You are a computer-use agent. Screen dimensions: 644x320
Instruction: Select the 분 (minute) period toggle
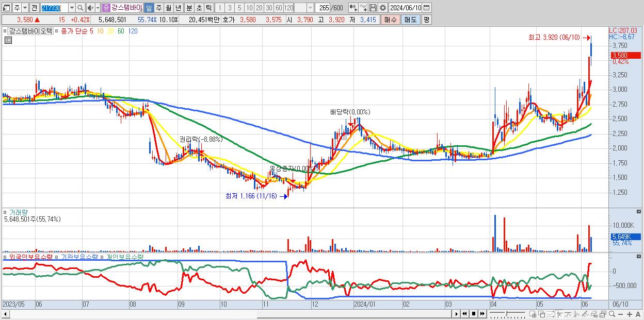[x=189, y=8]
